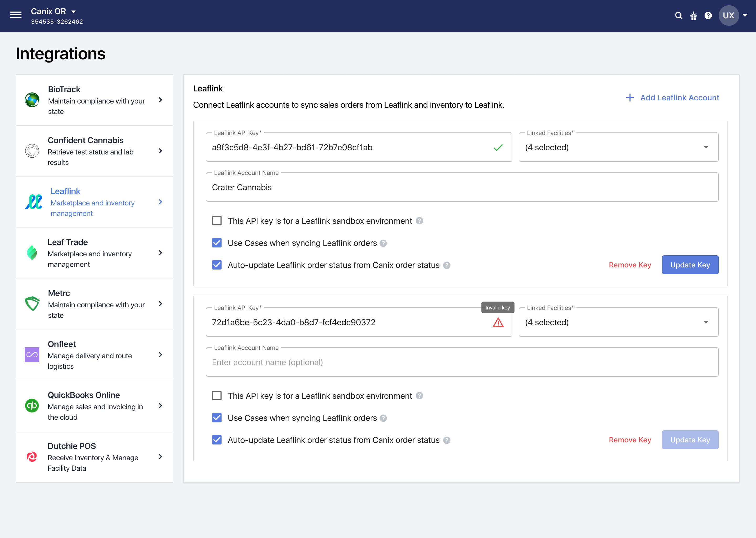Click the BioTrack globe icon
Image resolution: width=756 pixels, height=538 pixels.
coord(32,100)
